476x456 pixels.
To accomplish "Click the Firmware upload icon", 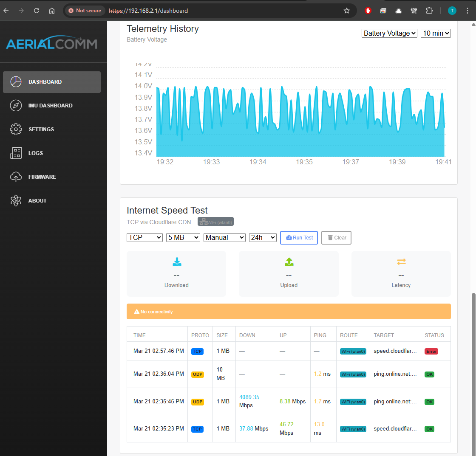I will click(16, 177).
